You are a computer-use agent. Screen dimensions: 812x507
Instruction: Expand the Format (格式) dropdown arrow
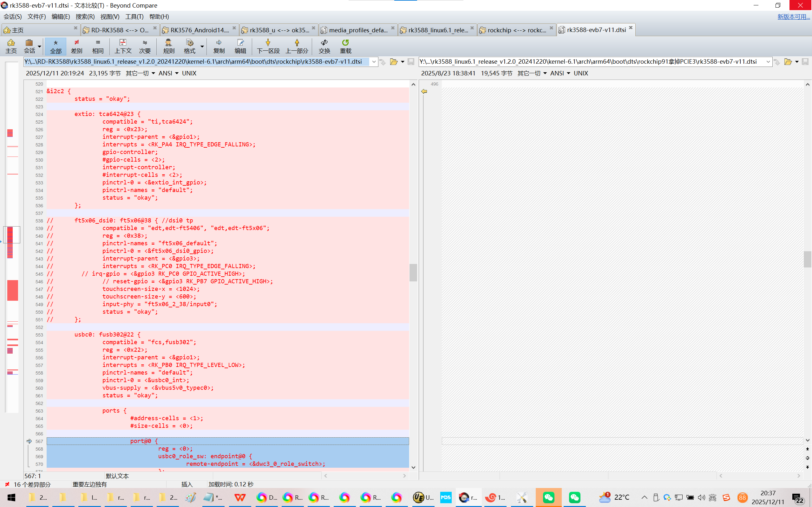(202, 46)
